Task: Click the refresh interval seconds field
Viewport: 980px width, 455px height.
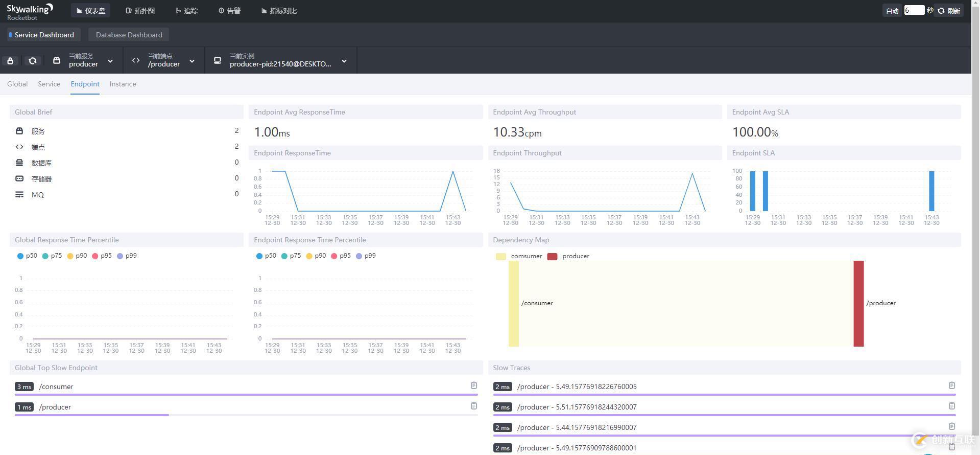Action: pyautogui.click(x=914, y=10)
